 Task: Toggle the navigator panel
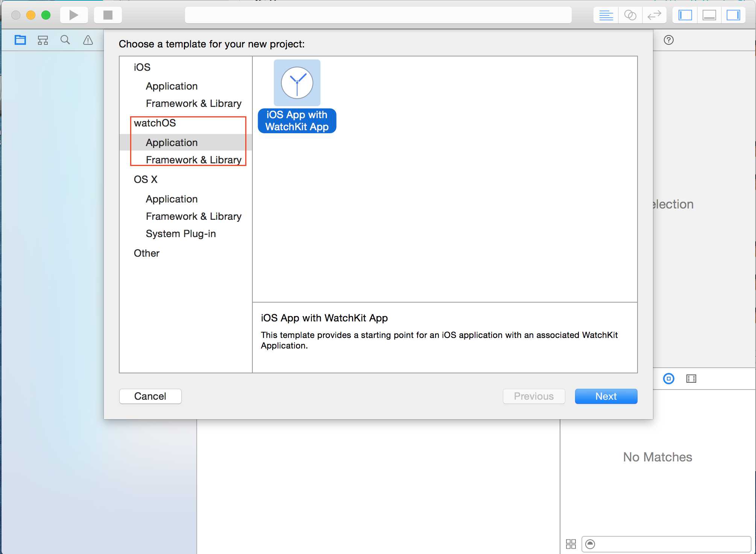click(x=685, y=15)
